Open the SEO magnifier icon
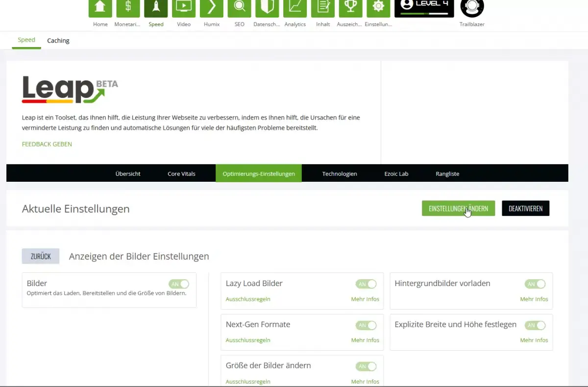588x387 pixels. [x=240, y=8]
